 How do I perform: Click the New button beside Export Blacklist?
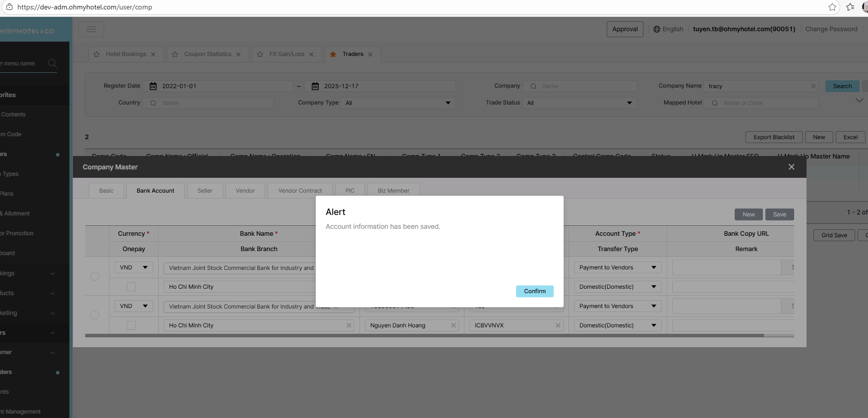coord(819,137)
